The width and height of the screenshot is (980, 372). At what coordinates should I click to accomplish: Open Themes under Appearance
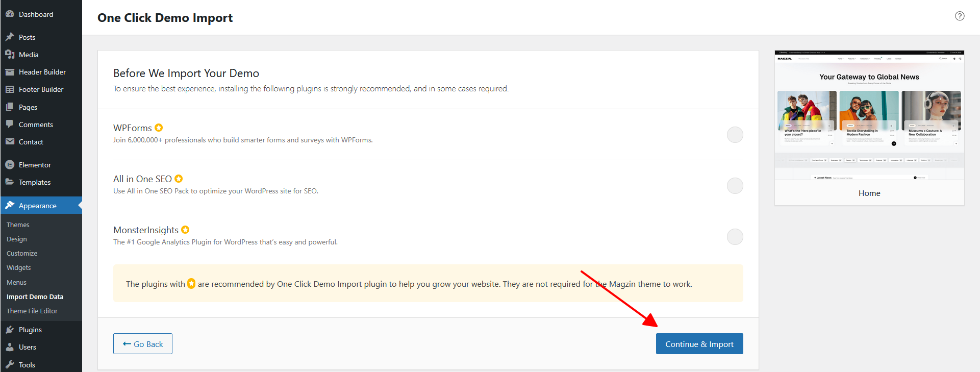(x=18, y=225)
